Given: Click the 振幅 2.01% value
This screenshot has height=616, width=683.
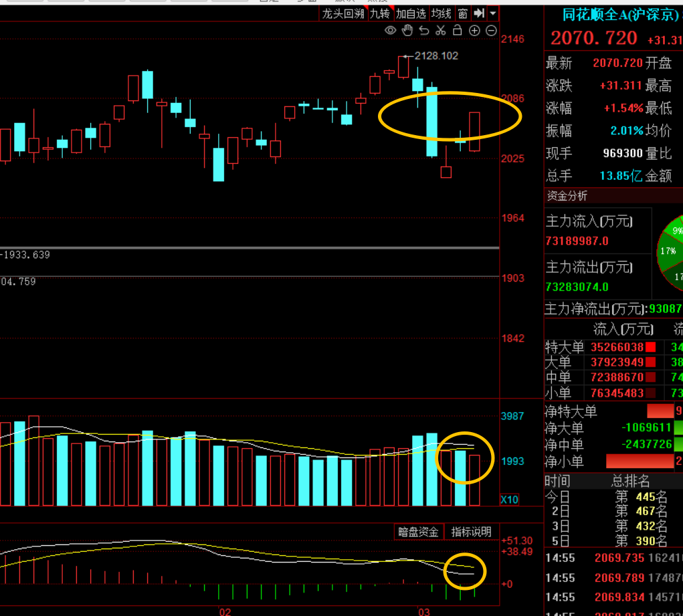Looking at the screenshot, I should point(627,130).
